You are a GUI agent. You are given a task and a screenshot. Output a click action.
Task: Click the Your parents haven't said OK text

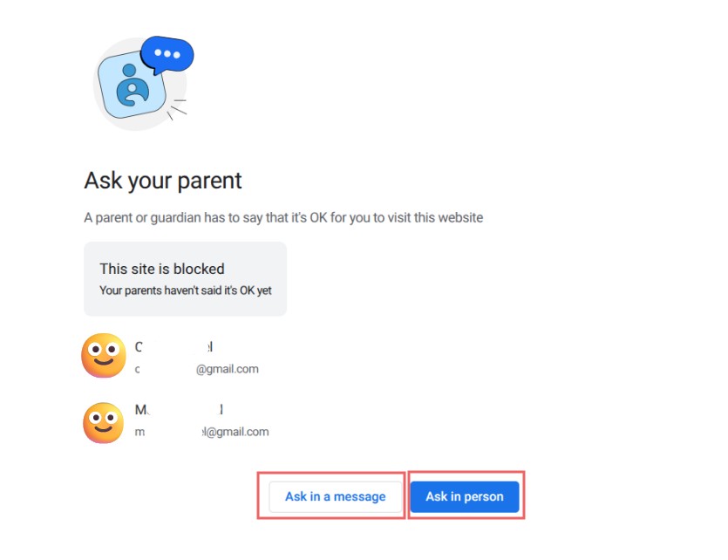click(x=185, y=290)
